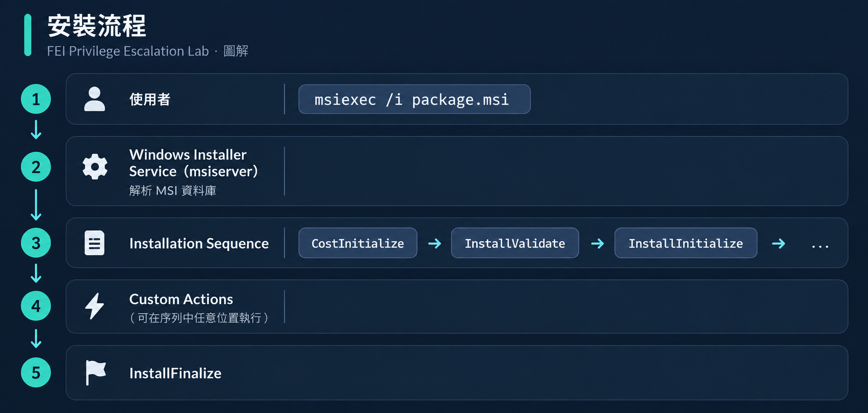868x413 pixels.
Task: Click the Installation Sequence label
Action: [199, 244]
